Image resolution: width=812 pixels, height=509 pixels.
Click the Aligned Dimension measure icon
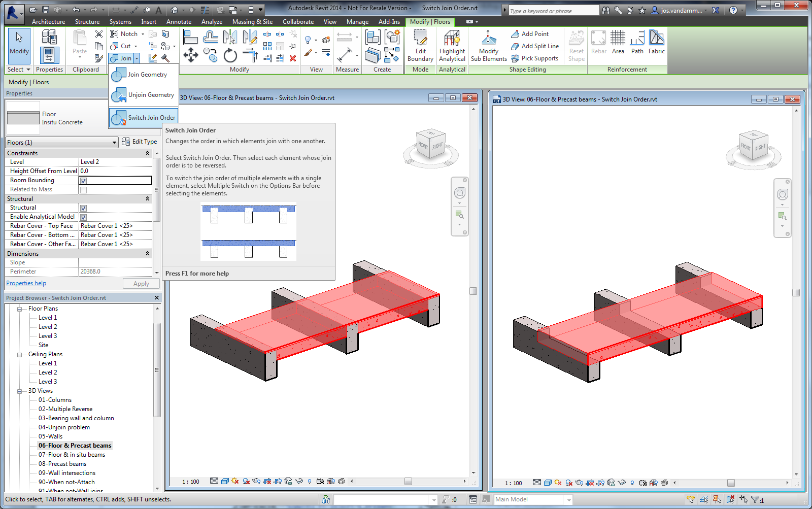345,54
